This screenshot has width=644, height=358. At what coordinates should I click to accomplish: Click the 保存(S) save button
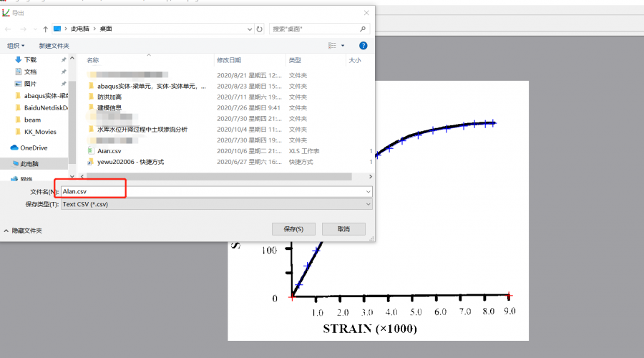tap(293, 229)
